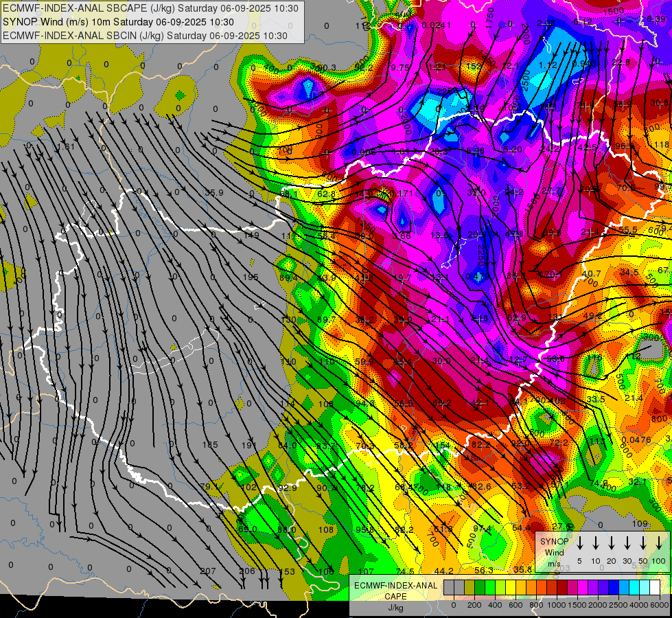The width and height of the screenshot is (672, 618).
Task: Pick the dark maroon-red CAPE legend swatch
Action: coord(562,587)
